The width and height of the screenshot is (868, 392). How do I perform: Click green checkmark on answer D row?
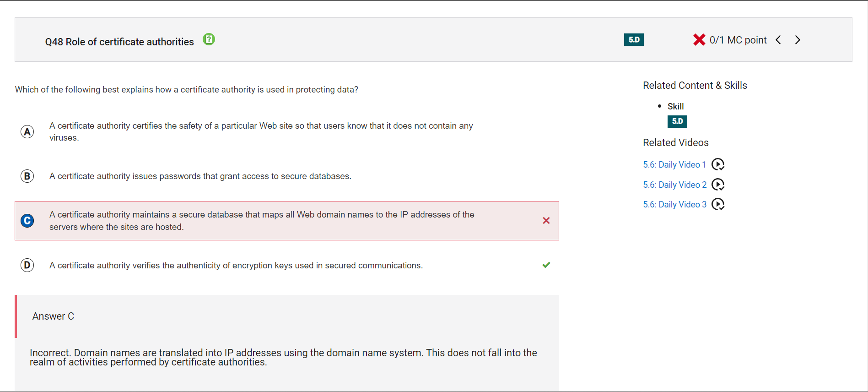(x=546, y=265)
